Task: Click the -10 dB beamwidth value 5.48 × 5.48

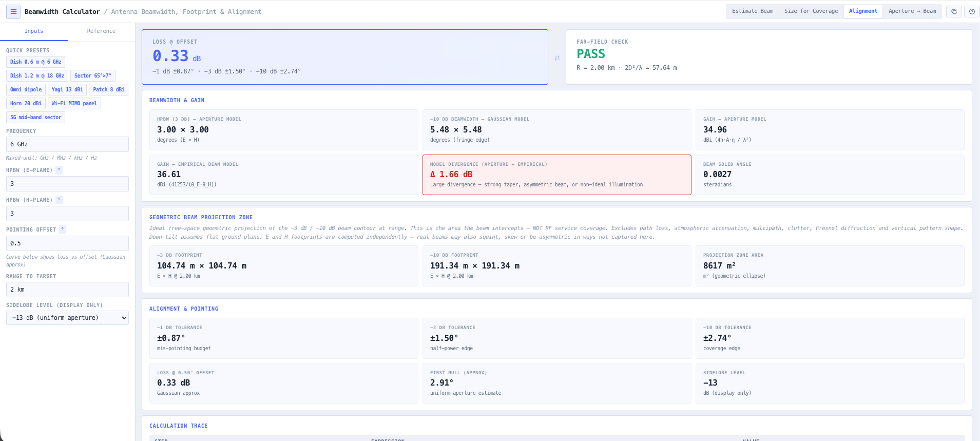Action: [x=456, y=130]
